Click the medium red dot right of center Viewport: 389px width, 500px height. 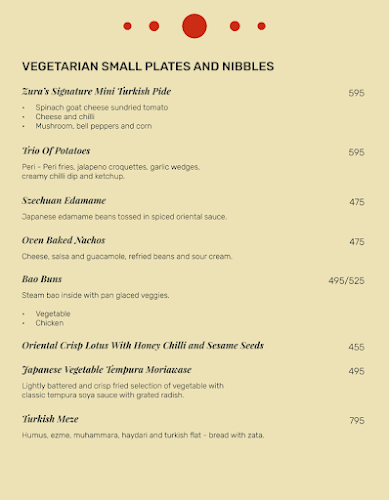tap(235, 26)
